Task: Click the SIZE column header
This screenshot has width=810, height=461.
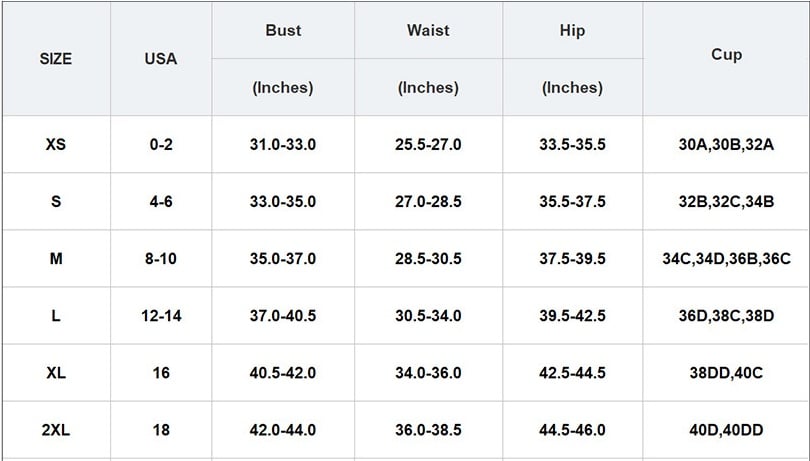Action: coord(56,58)
